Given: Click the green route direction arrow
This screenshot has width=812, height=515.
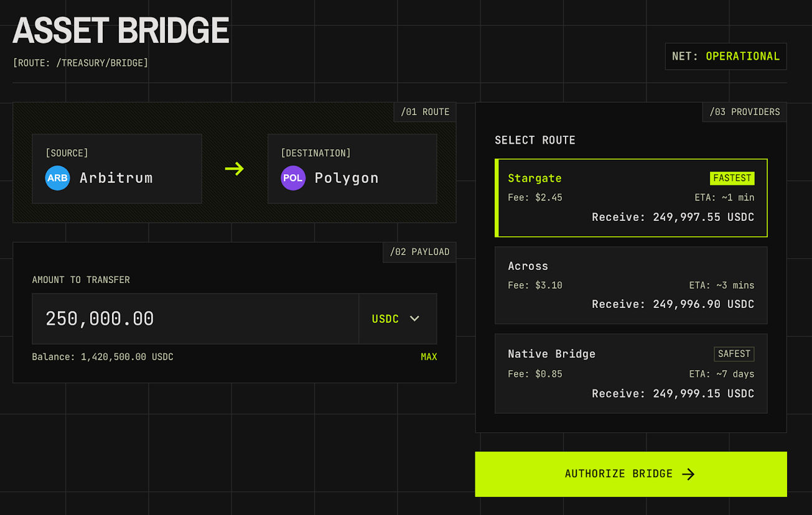Looking at the screenshot, I should coord(235,169).
